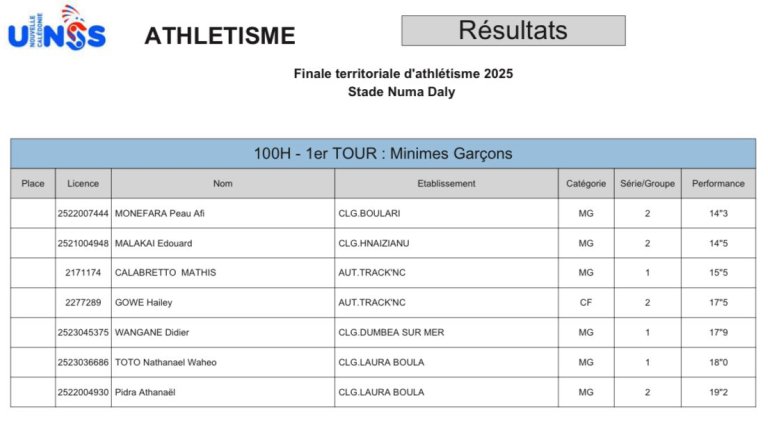Select the CALABRETTO MATHIS name cell

[166, 273]
